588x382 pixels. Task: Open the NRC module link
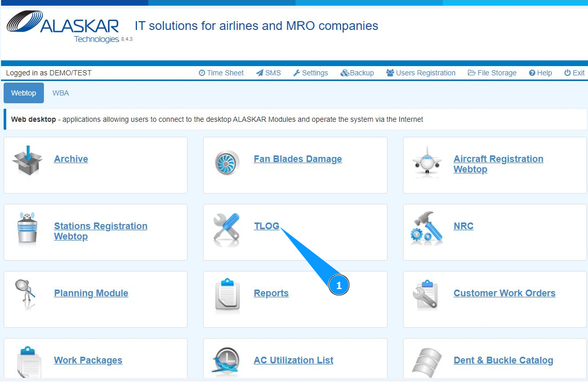[x=463, y=226]
